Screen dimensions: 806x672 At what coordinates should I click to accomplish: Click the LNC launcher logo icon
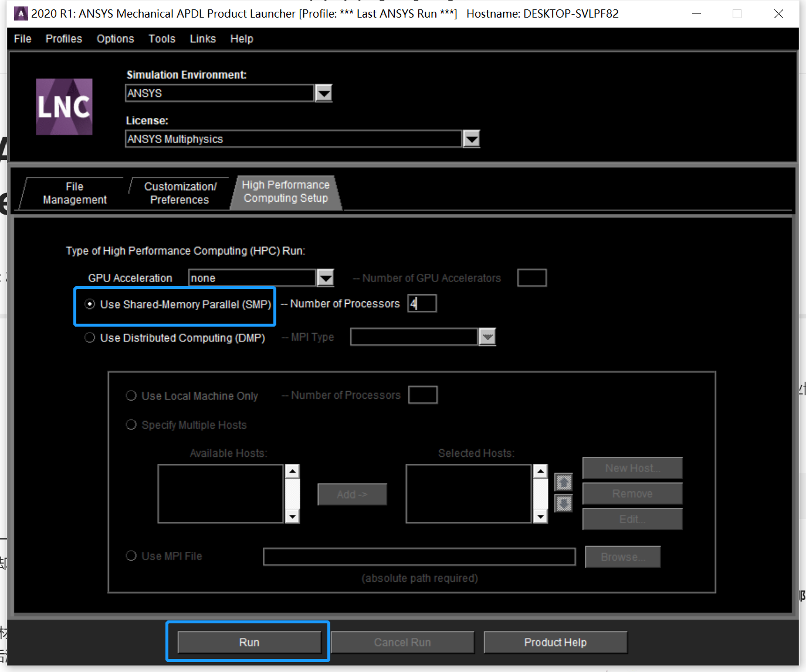click(x=64, y=107)
